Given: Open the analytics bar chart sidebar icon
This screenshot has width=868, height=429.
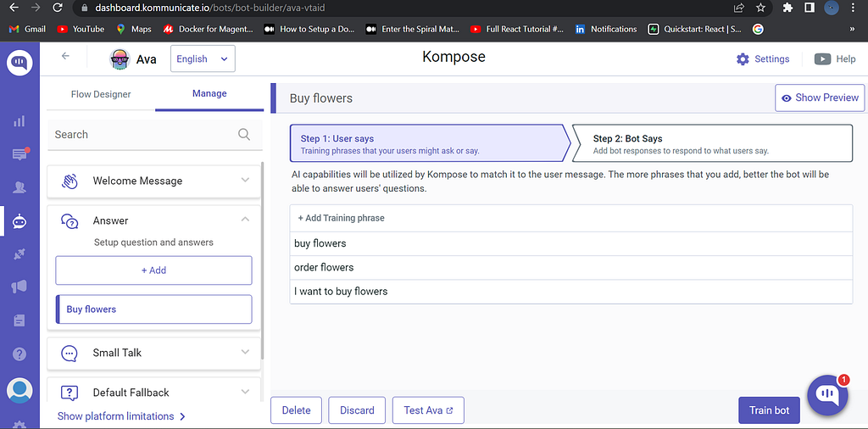Looking at the screenshot, I should click(19, 121).
